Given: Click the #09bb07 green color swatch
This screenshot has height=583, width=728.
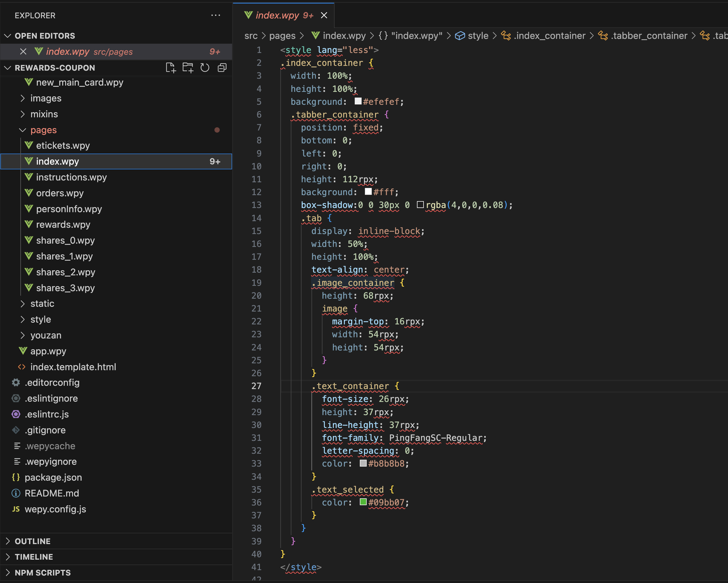Looking at the screenshot, I should [x=363, y=502].
